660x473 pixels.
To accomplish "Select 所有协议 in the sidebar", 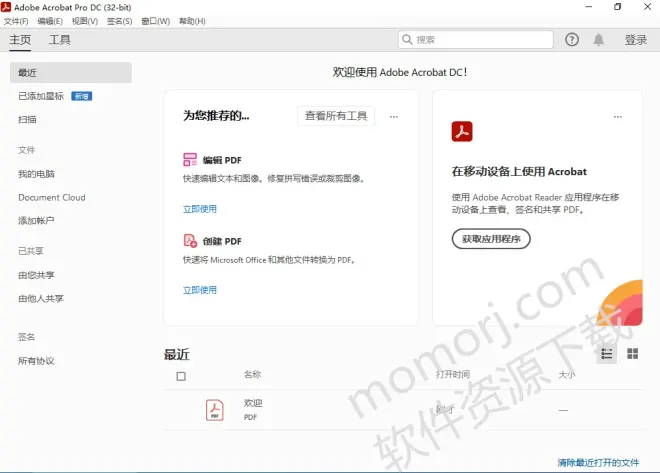I will pos(36,361).
